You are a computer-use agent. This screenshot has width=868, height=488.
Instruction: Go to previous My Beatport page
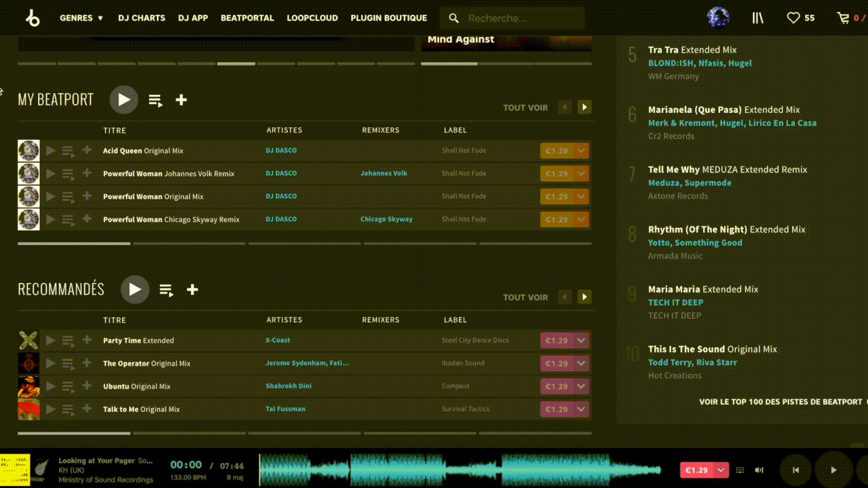click(565, 107)
